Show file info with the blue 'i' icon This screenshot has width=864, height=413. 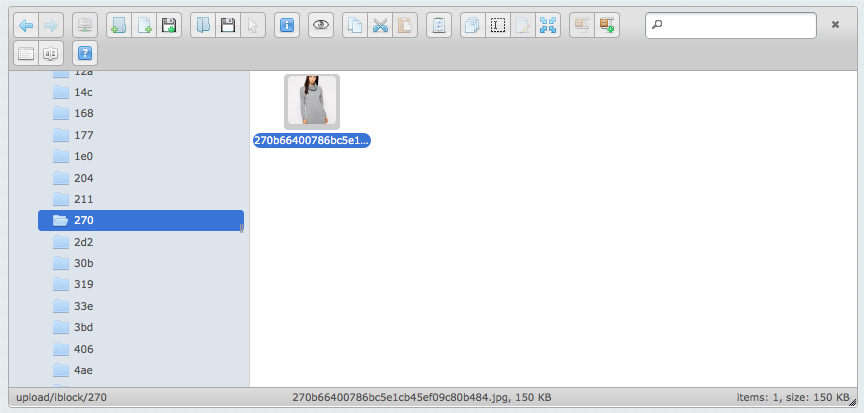point(286,25)
